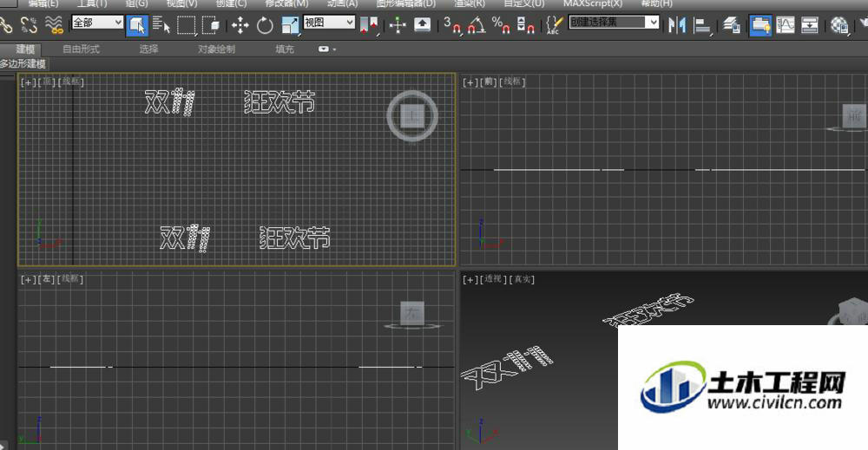Open perspective viewport [+] general menu
Viewport: 868px width, 450px height.
pos(470,280)
